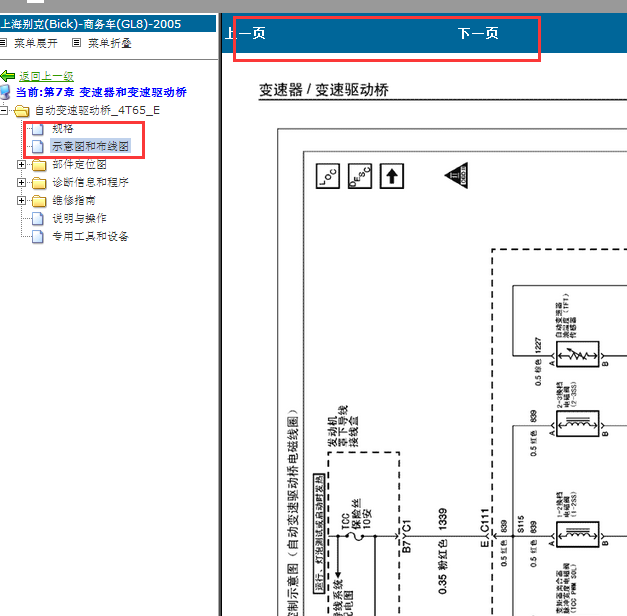The height and width of the screenshot is (616, 627).
Task: Click the 菜单展开 menu expand icon
Action: click(4, 43)
